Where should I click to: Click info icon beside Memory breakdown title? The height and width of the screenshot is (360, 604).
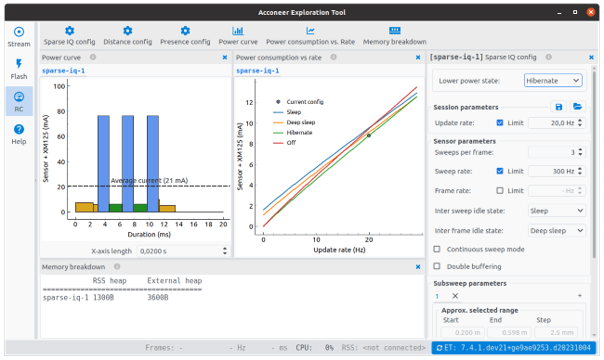click(117, 266)
